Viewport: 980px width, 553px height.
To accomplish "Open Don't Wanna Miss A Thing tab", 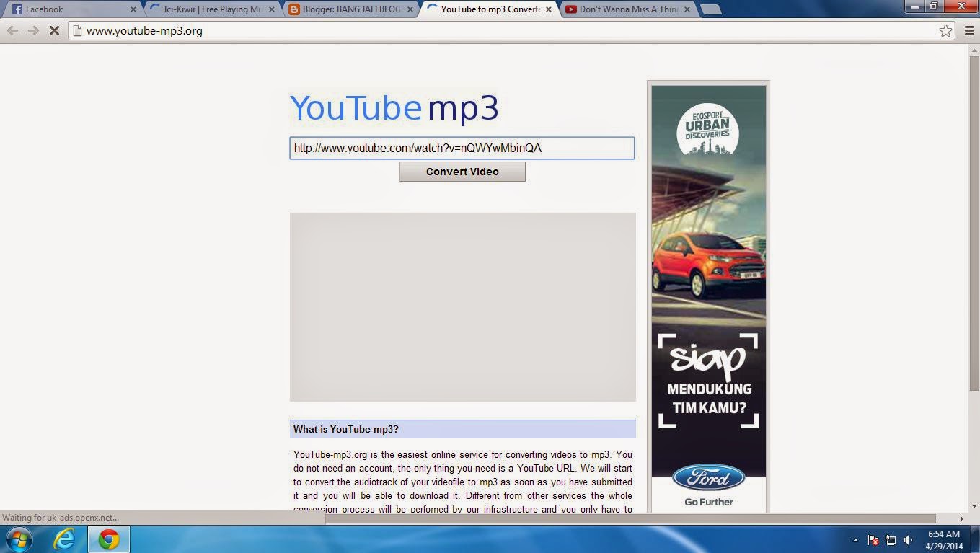I will (x=627, y=9).
